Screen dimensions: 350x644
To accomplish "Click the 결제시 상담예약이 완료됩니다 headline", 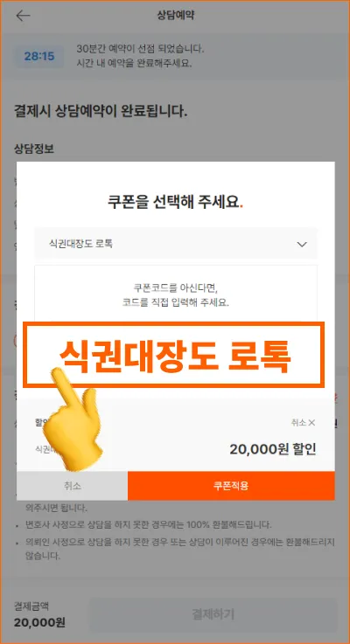I will click(101, 111).
